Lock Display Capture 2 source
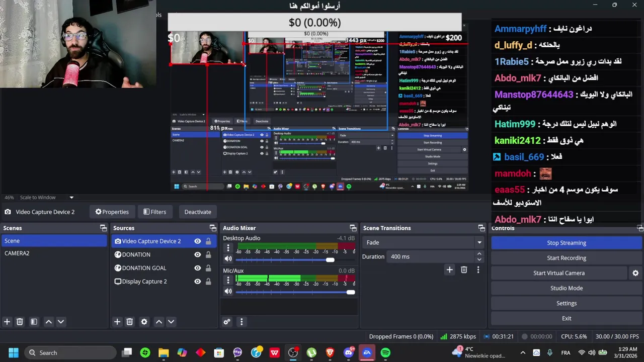 point(208,282)
